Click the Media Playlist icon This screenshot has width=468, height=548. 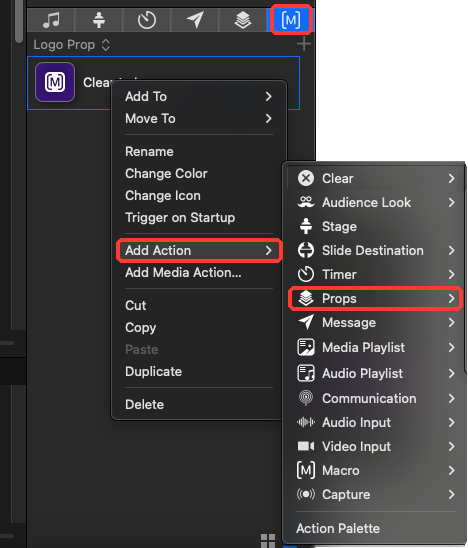click(306, 347)
